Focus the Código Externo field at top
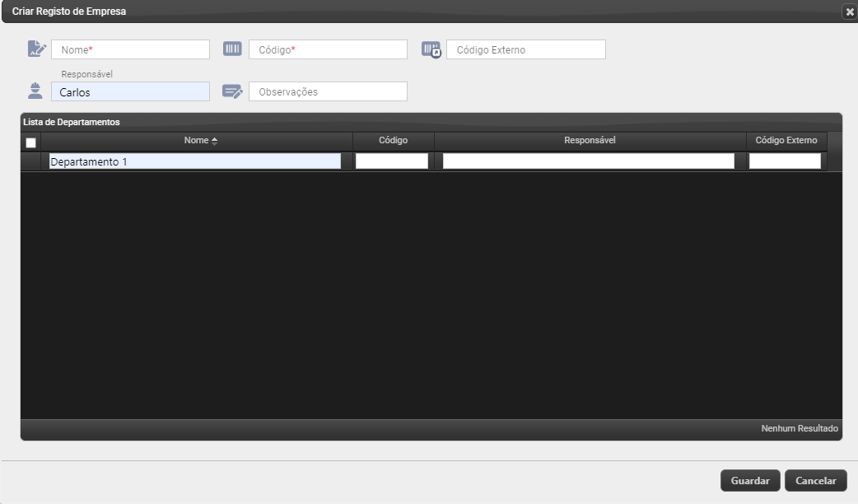The height and width of the screenshot is (504, 858). click(526, 49)
